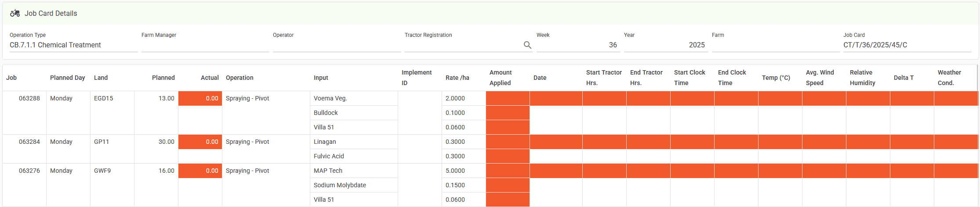Click the Week field showing 36
The image size is (980, 207).
pyautogui.click(x=578, y=45)
